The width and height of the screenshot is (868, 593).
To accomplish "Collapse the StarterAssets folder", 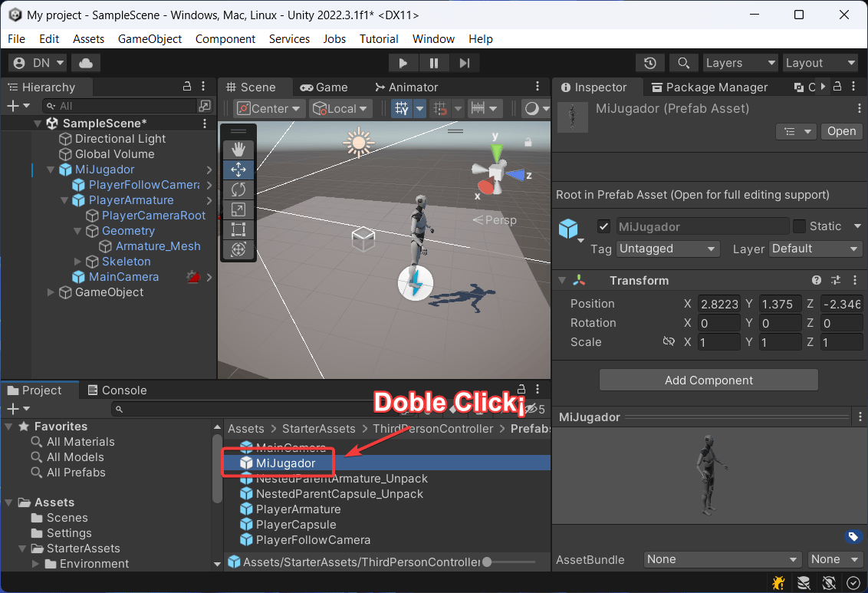I will (22, 549).
